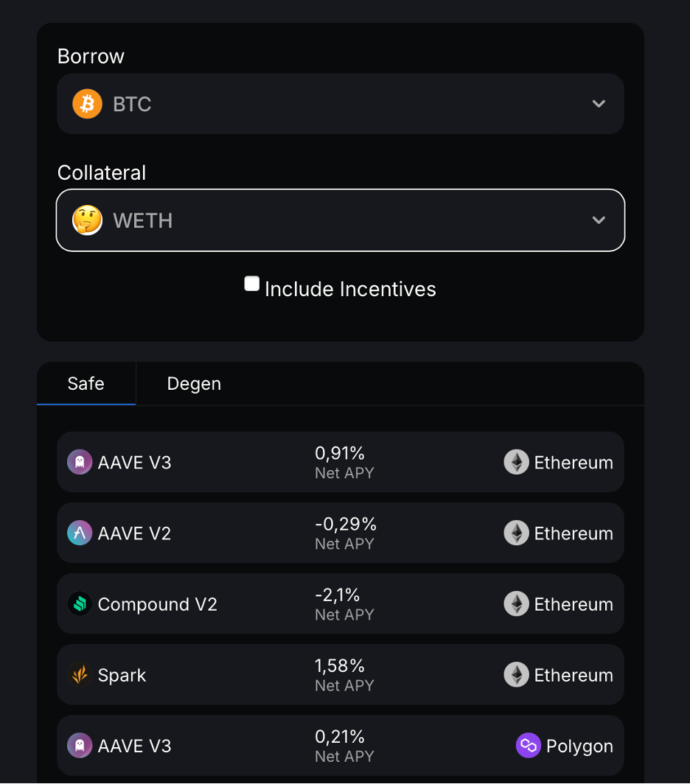Select the Safe tab
This screenshot has height=784, width=690.
(86, 384)
